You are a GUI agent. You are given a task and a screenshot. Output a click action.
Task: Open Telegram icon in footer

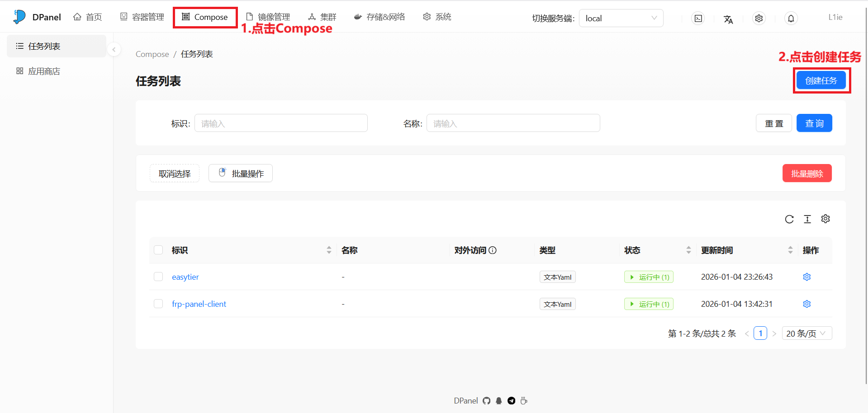pos(512,401)
